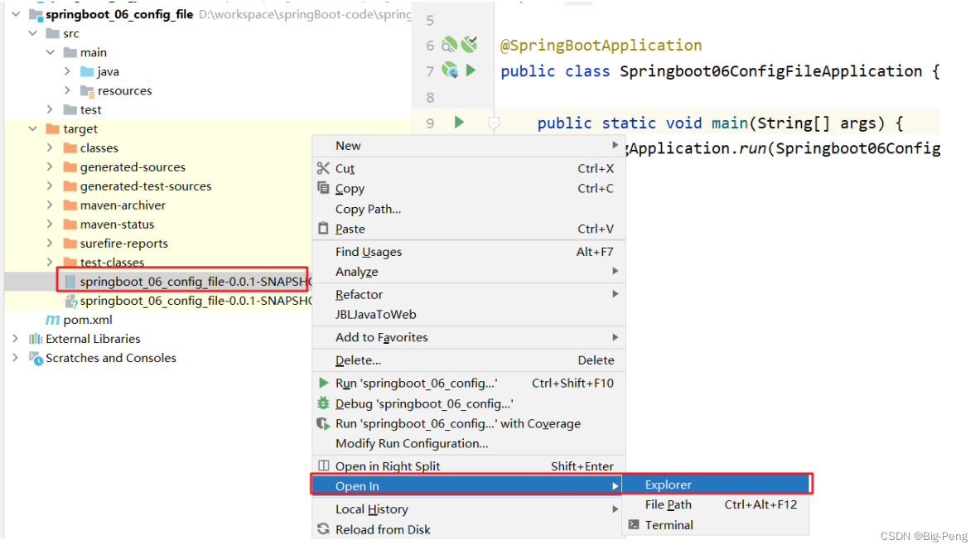Click the Spring annotation icon next to @SpringBootApplication
The height and width of the screenshot is (550, 980).
(x=449, y=46)
